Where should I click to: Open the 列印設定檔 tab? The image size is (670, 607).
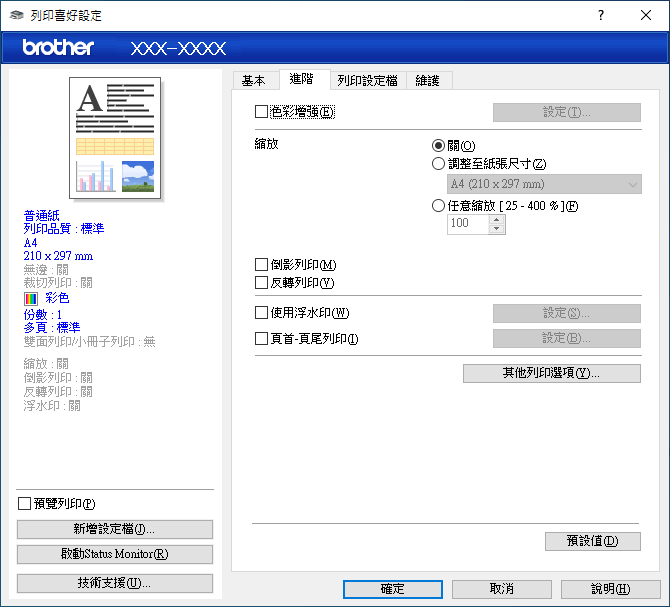pos(367,80)
